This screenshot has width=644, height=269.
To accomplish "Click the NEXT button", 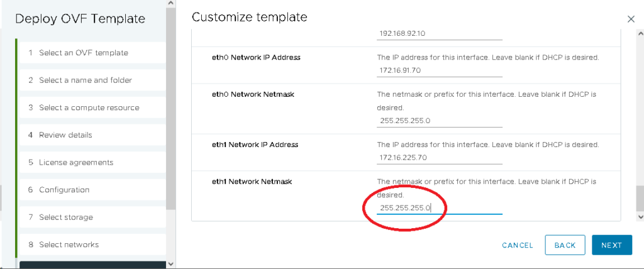I will pyautogui.click(x=611, y=245).
